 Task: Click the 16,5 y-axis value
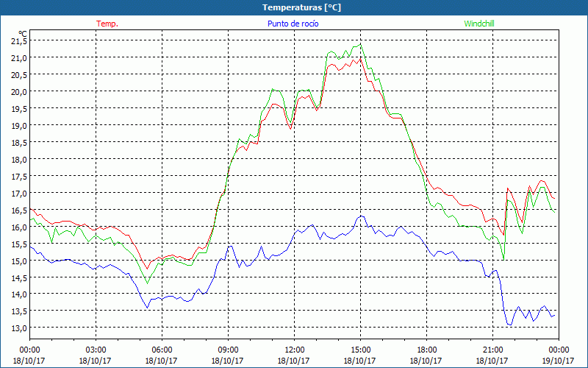pos(20,210)
